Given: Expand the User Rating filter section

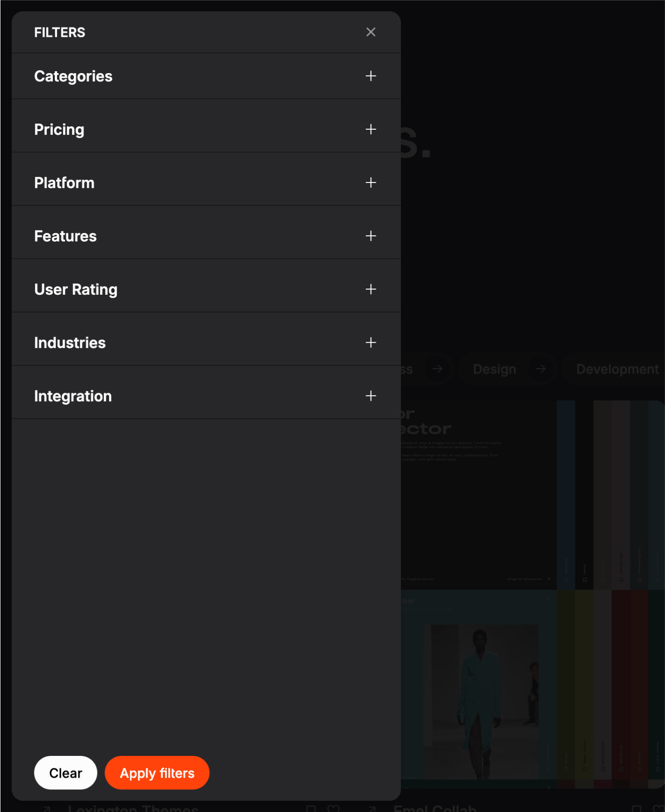Looking at the screenshot, I should (x=371, y=289).
